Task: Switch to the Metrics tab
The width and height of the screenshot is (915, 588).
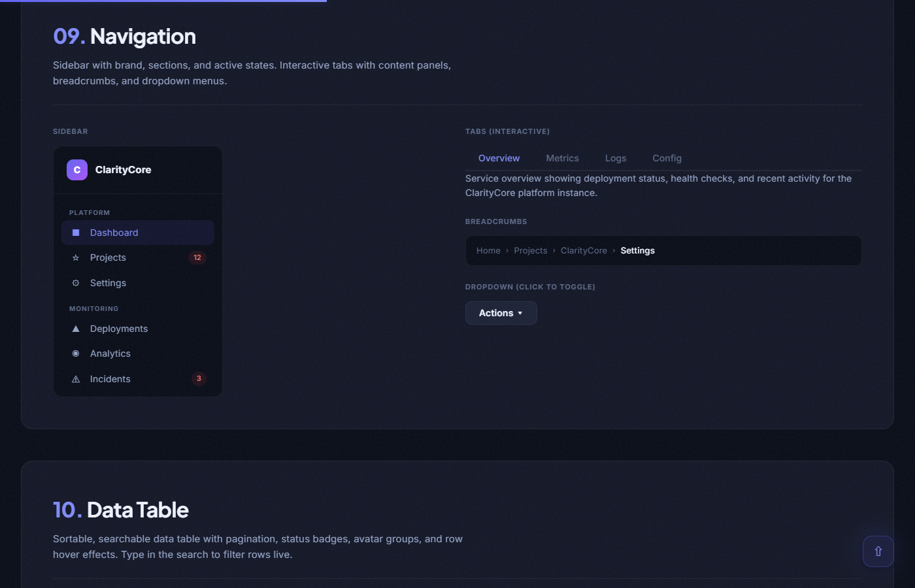Action: [x=562, y=158]
